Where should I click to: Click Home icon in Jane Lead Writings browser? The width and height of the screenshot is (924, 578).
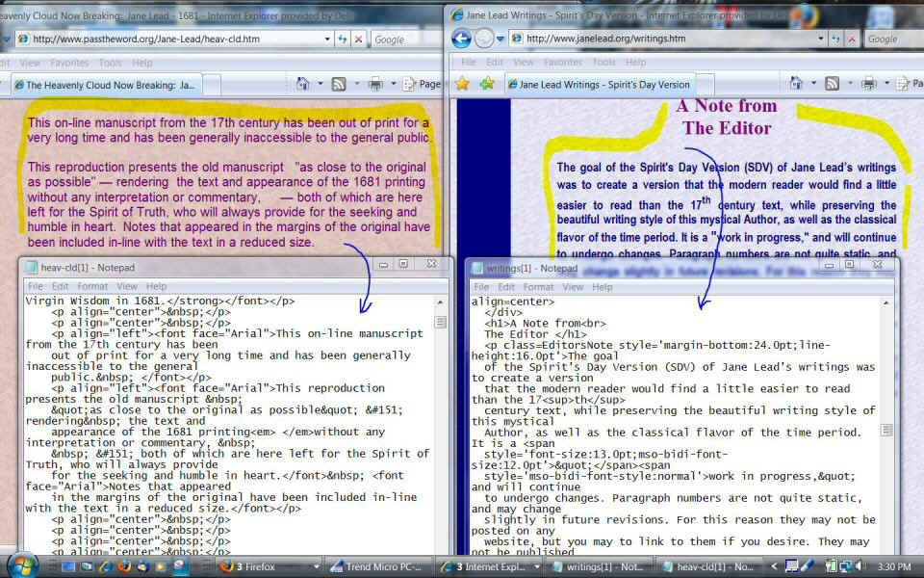tap(797, 84)
